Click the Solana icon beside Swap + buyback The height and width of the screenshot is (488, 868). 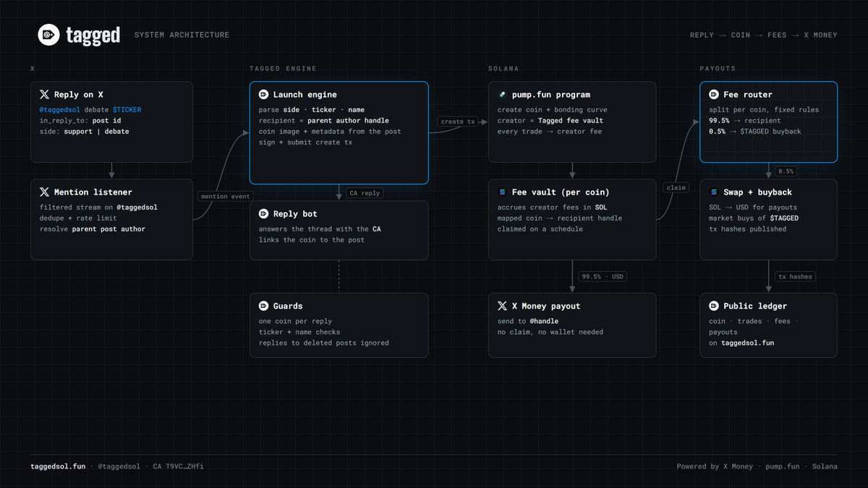point(714,192)
